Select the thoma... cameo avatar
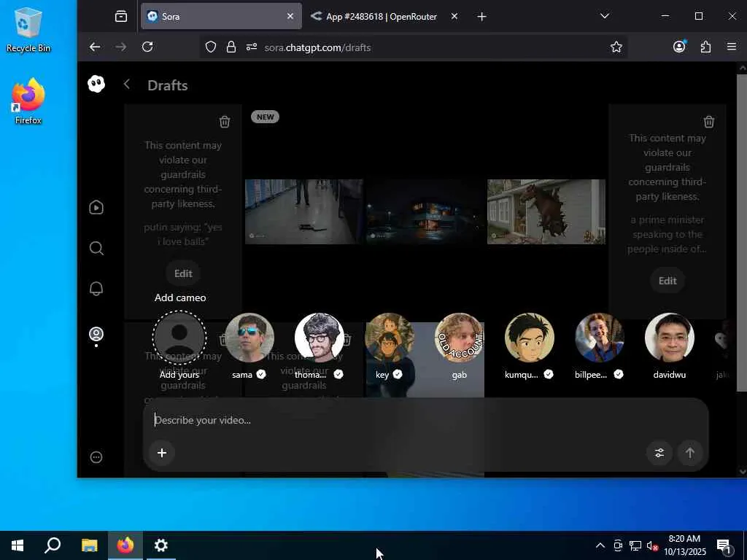Image resolution: width=747 pixels, height=560 pixels. [x=320, y=338]
